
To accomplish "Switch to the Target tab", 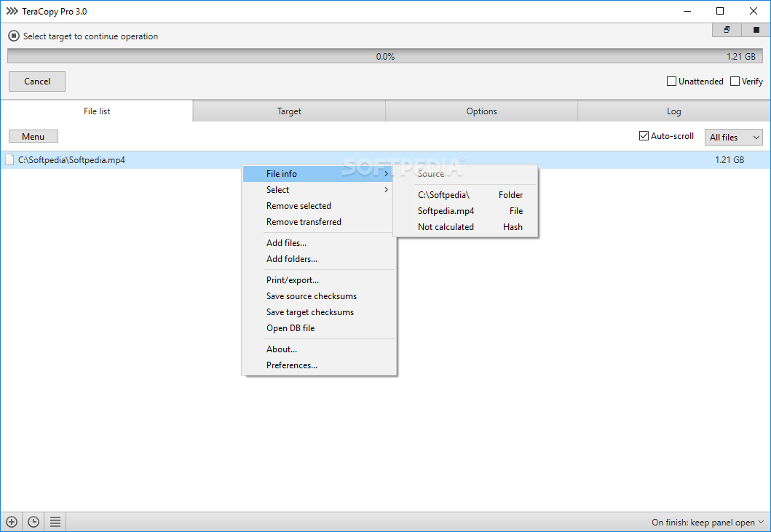I will point(289,111).
